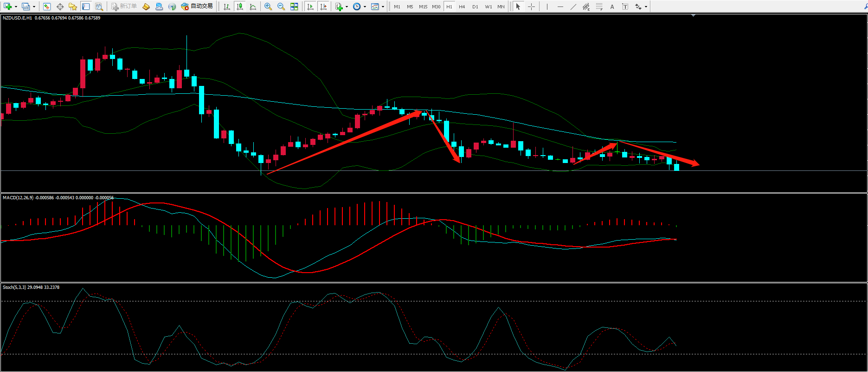The image size is (868, 372).
Task: Expand the Indicators dropdown arrow
Action: click(x=347, y=7)
